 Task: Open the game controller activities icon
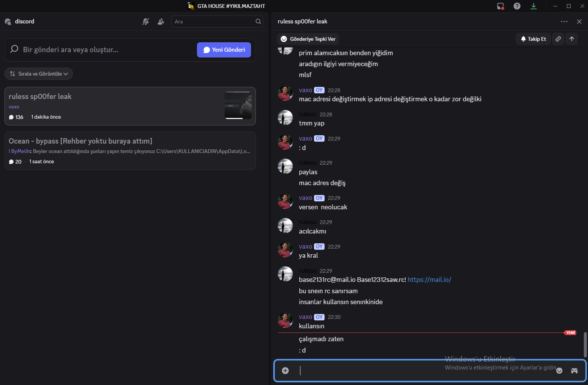pyautogui.click(x=574, y=371)
